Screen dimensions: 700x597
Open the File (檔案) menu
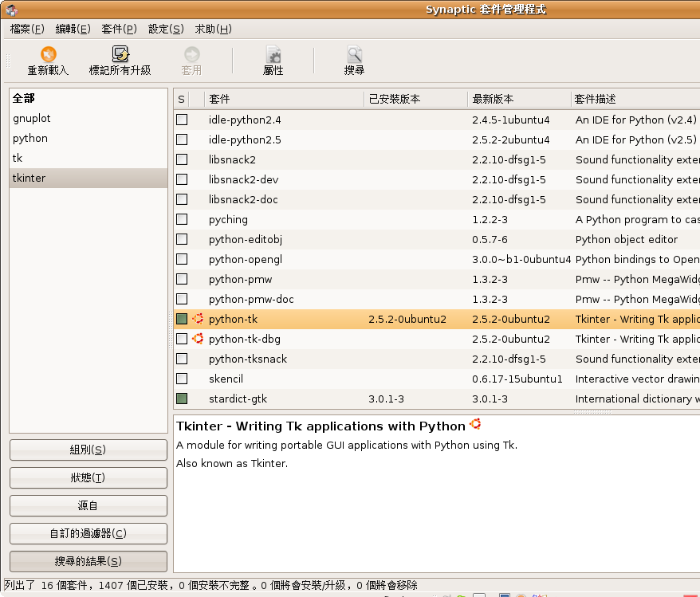pos(27,29)
